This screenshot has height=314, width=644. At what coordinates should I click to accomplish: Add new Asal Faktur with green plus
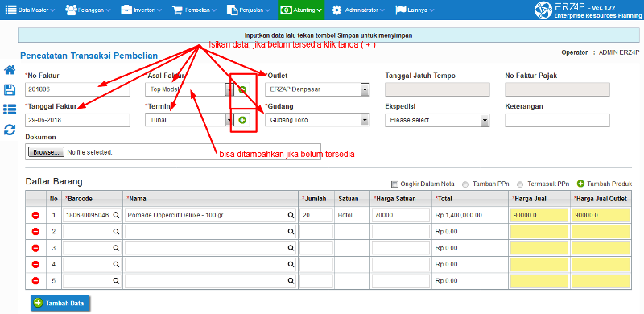point(242,89)
